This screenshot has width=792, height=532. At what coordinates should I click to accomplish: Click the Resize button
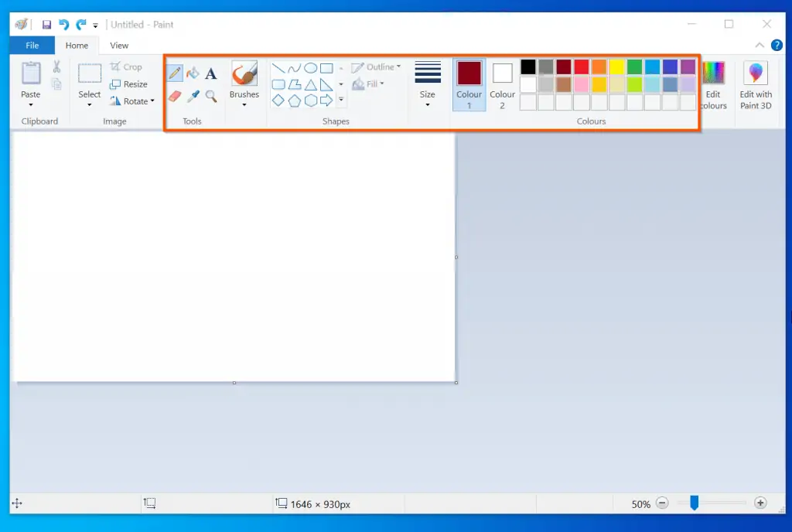[130, 84]
